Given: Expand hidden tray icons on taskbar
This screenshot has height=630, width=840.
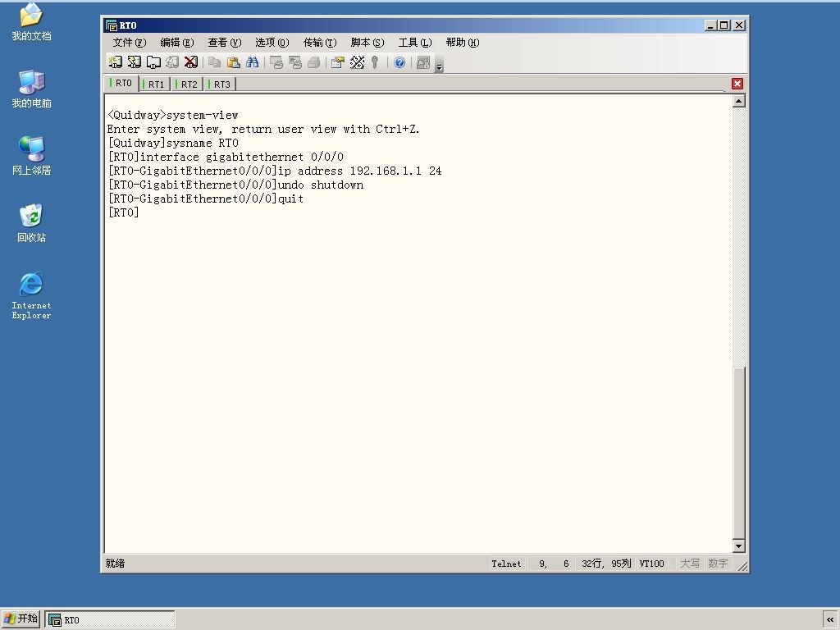Looking at the screenshot, I should (x=830, y=619).
